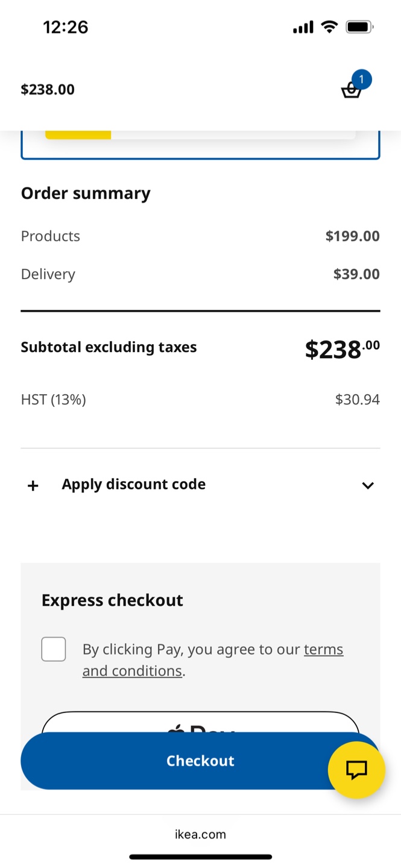Pay with the Apple Pay button
The width and height of the screenshot is (401, 868).
(x=200, y=722)
